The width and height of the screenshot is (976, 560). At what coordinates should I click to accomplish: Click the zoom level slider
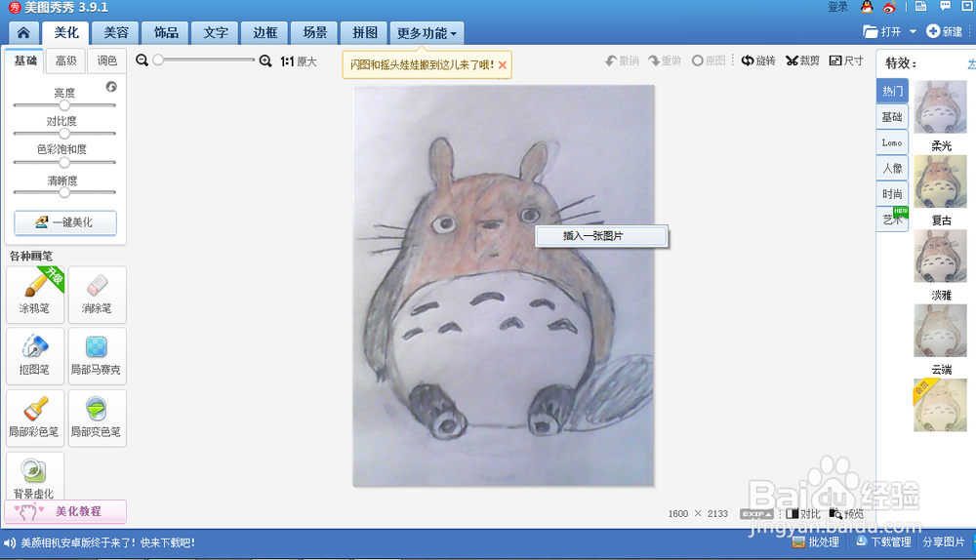204,60
